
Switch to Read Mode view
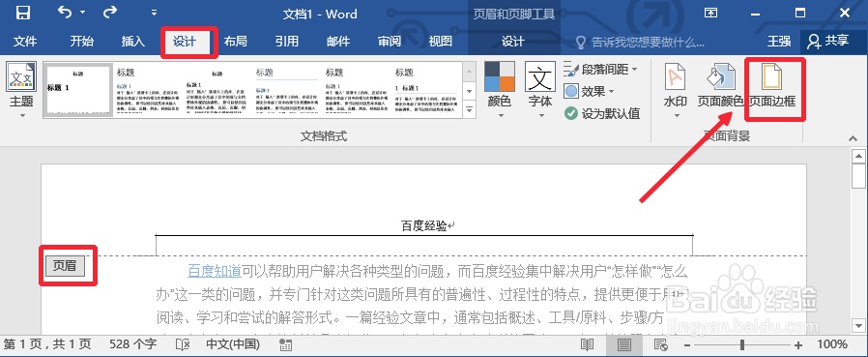(x=588, y=344)
